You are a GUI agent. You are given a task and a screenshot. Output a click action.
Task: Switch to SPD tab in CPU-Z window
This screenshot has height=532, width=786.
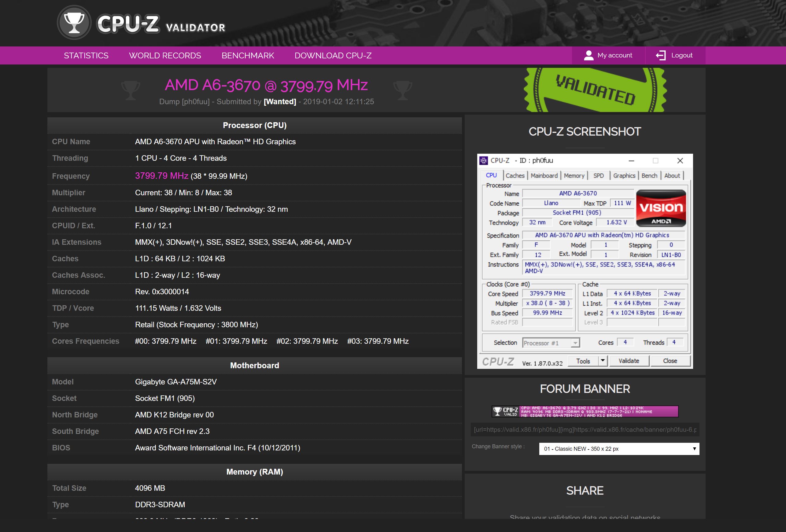pos(598,175)
